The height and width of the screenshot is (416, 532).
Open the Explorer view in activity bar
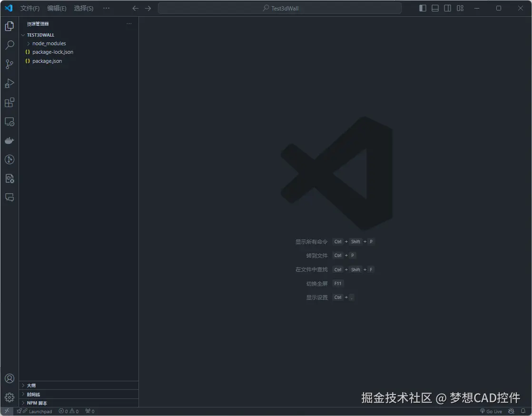(10, 26)
